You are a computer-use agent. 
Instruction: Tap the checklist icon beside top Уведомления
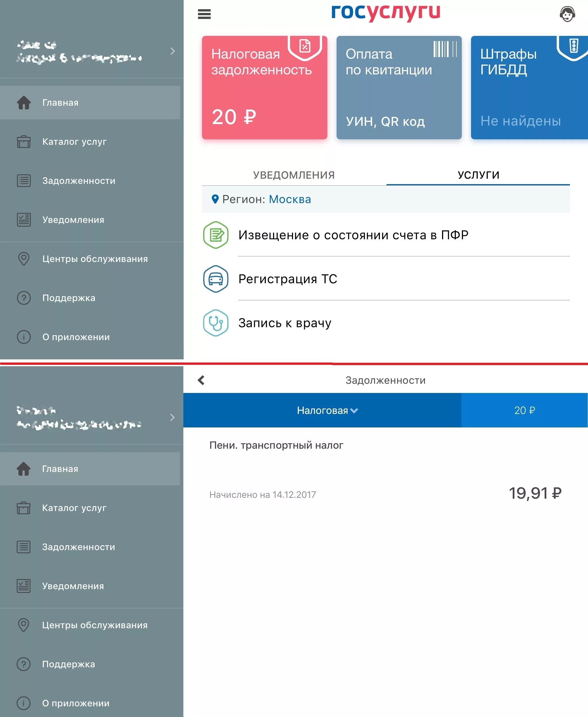(24, 220)
